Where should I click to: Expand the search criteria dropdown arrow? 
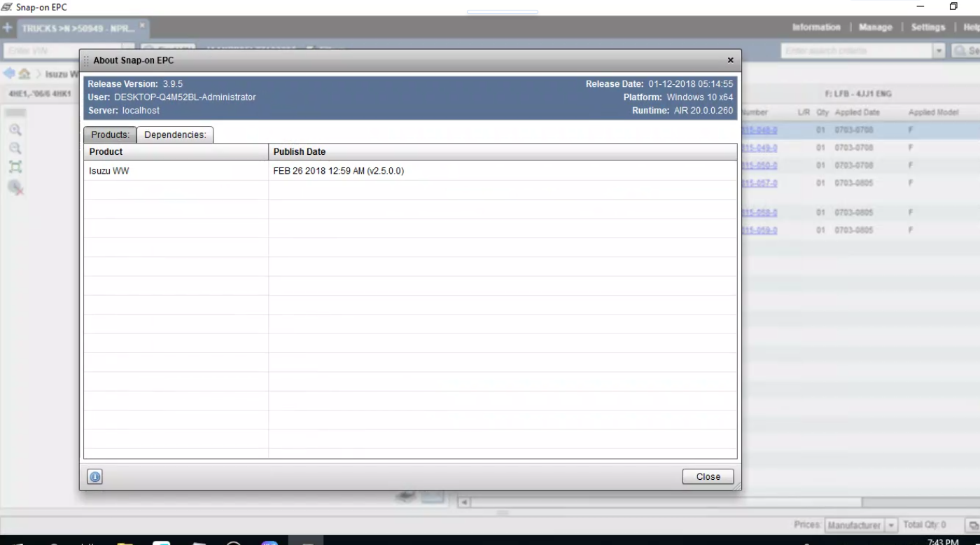tap(939, 51)
